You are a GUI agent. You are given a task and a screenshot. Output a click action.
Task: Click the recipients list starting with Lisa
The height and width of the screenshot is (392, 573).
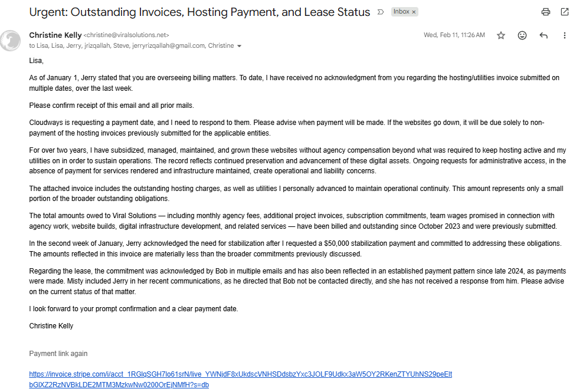[x=132, y=45]
